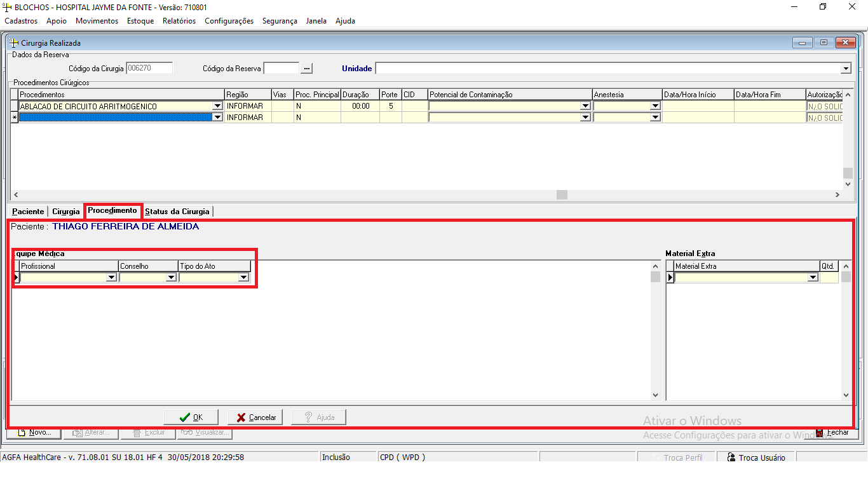Open the Ajuda menu
Screen dimensions: 868x488
[345, 21]
